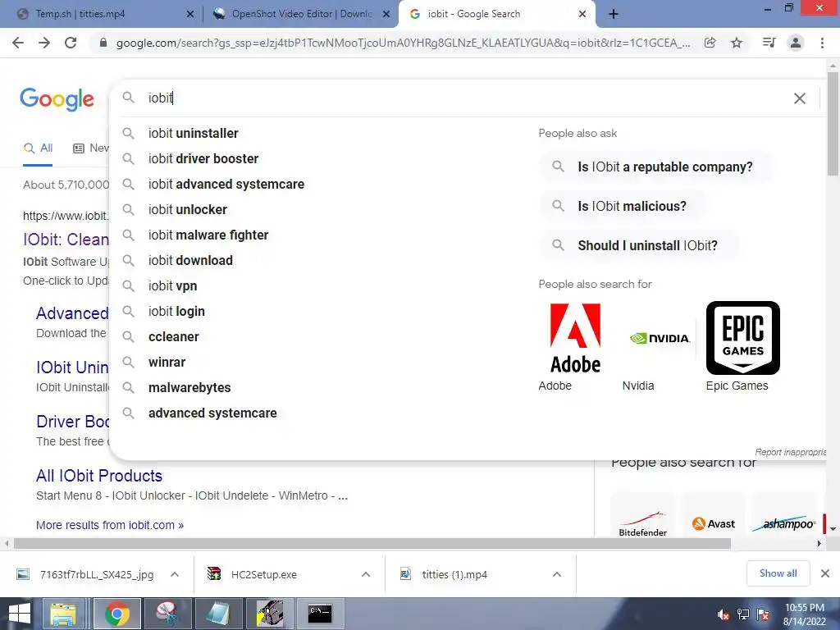Click the horizontal scrollbar of the page

(x=372, y=544)
